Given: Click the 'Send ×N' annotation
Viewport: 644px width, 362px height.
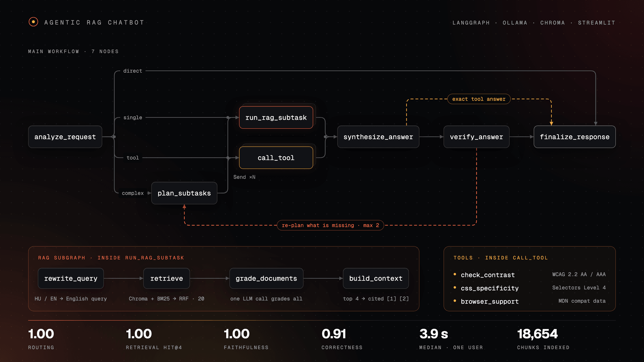Looking at the screenshot, I should [x=244, y=177].
